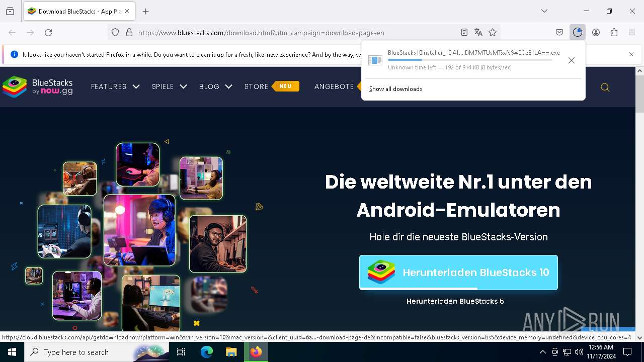Viewport: 644px width, 362px height.
Task: Open the downloads toolbar button
Action: point(578,33)
